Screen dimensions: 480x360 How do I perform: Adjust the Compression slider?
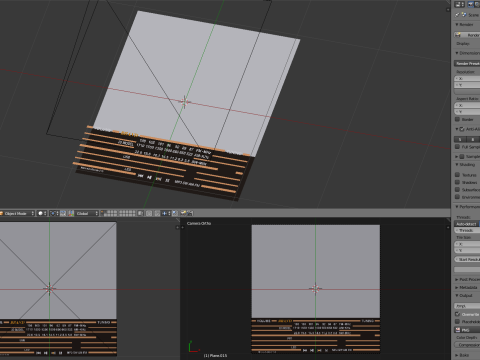[467, 345]
